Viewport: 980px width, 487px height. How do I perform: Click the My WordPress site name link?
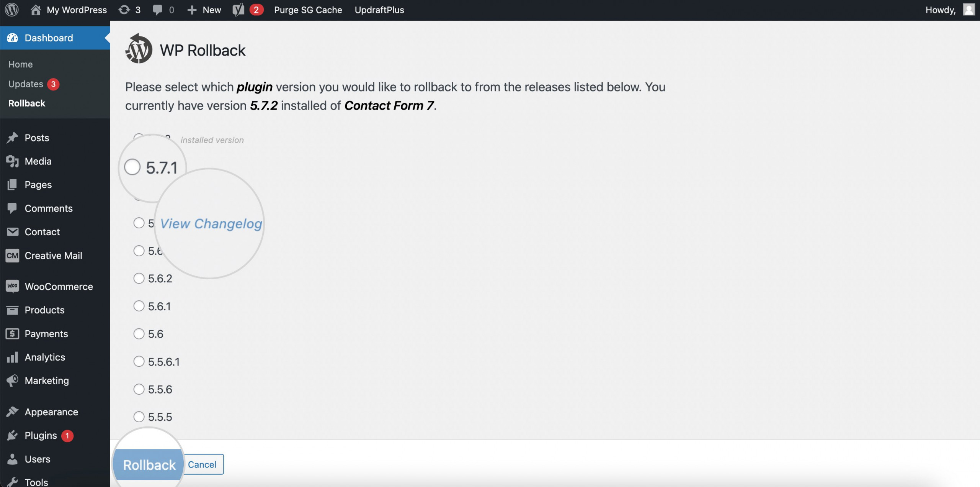pos(77,10)
